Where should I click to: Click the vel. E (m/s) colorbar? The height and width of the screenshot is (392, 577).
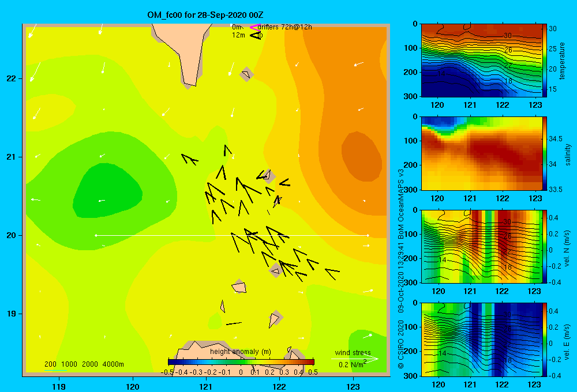click(x=545, y=340)
